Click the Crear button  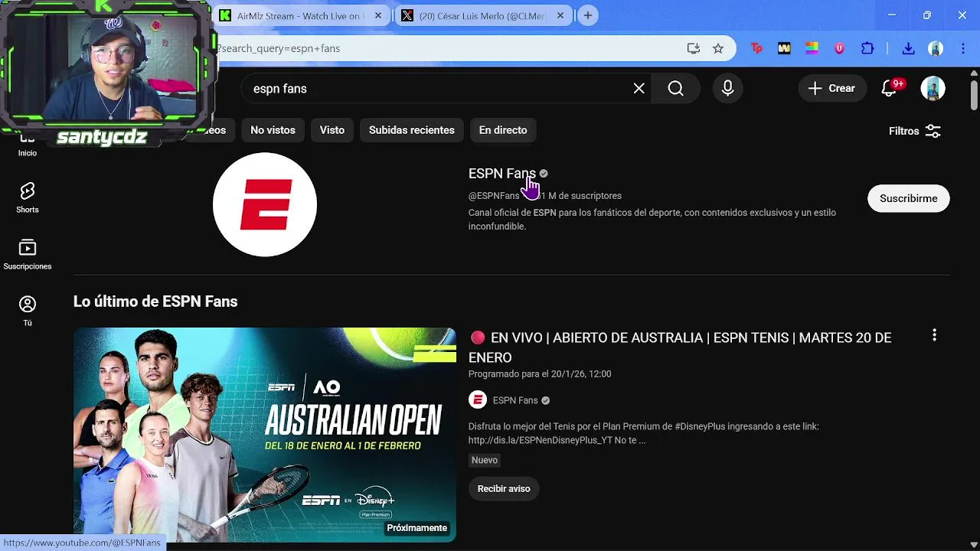click(832, 89)
